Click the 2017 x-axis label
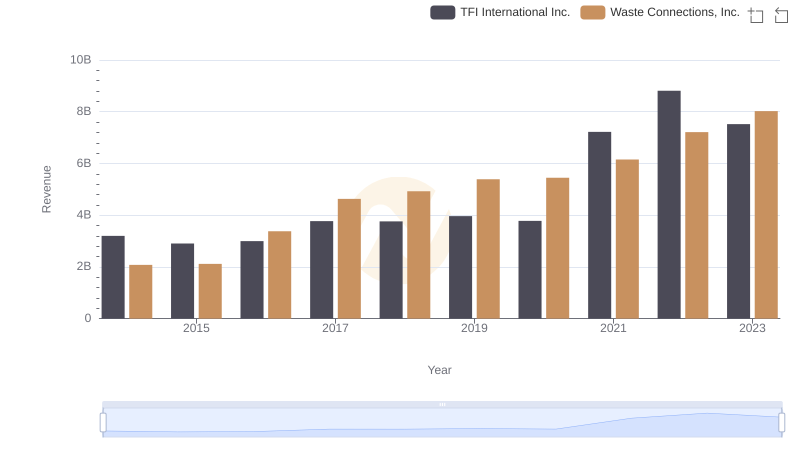 (335, 328)
